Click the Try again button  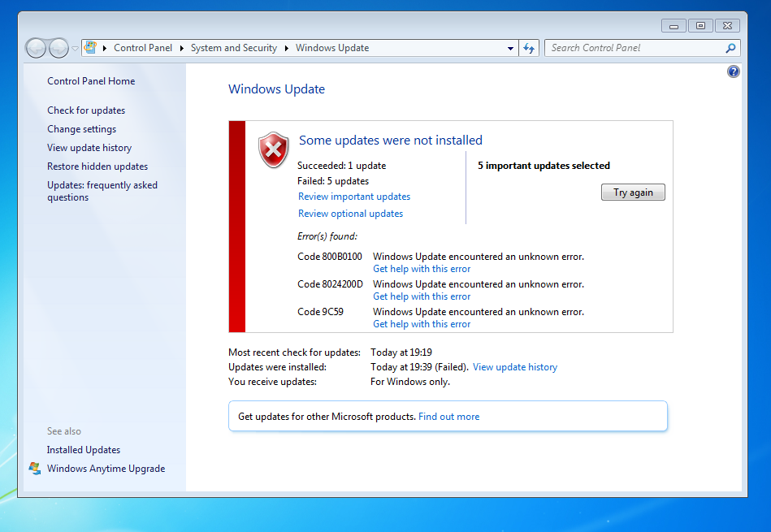point(633,192)
